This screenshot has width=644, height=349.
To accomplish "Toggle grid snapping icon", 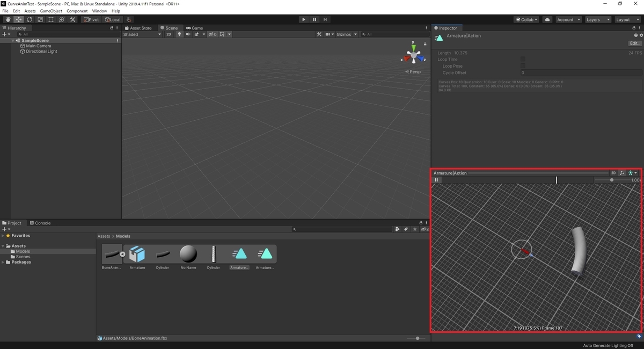I will [x=129, y=19].
